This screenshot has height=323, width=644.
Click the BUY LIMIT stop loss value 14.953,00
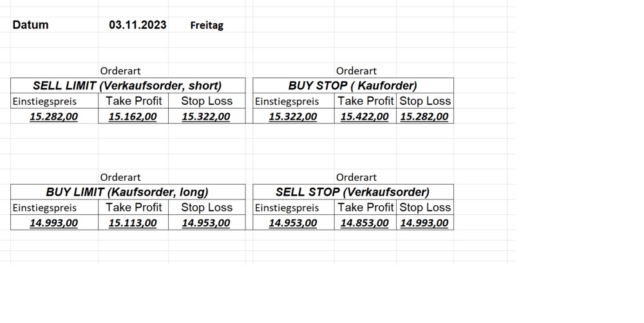click(x=206, y=223)
